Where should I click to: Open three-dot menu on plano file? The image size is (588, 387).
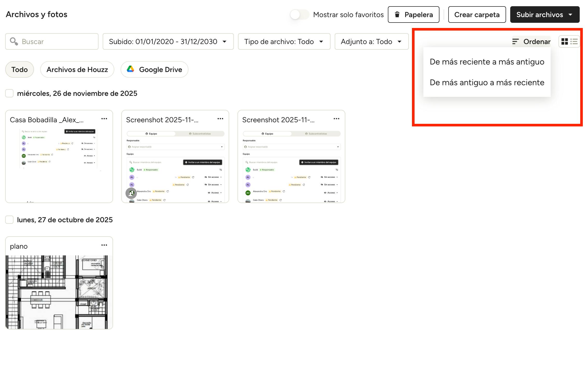(104, 245)
